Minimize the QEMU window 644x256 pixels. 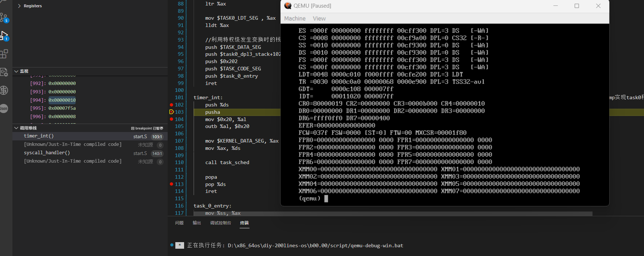556,6
